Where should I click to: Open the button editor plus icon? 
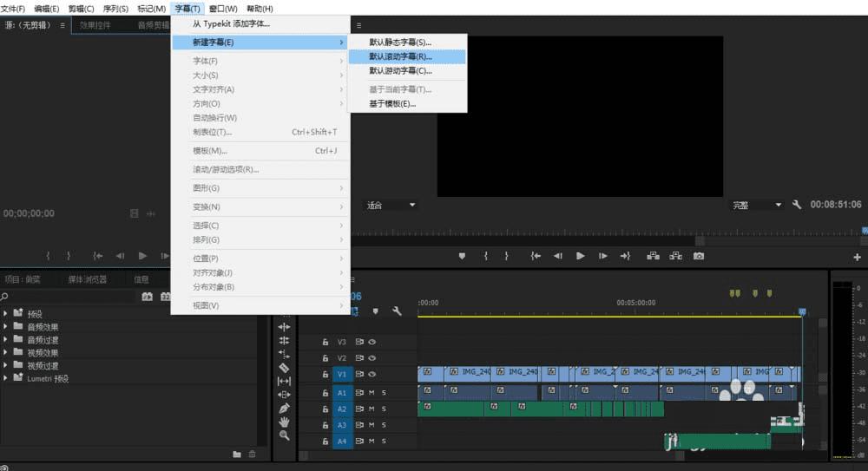click(858, 257)
